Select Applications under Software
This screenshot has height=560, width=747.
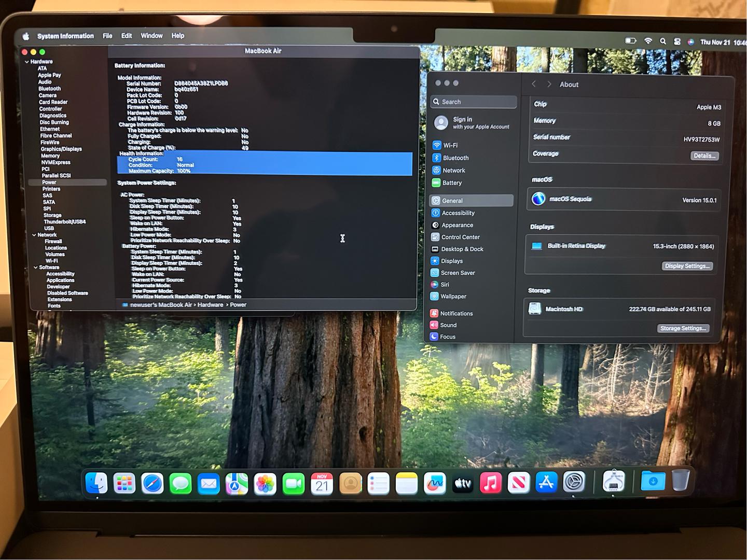61,281
